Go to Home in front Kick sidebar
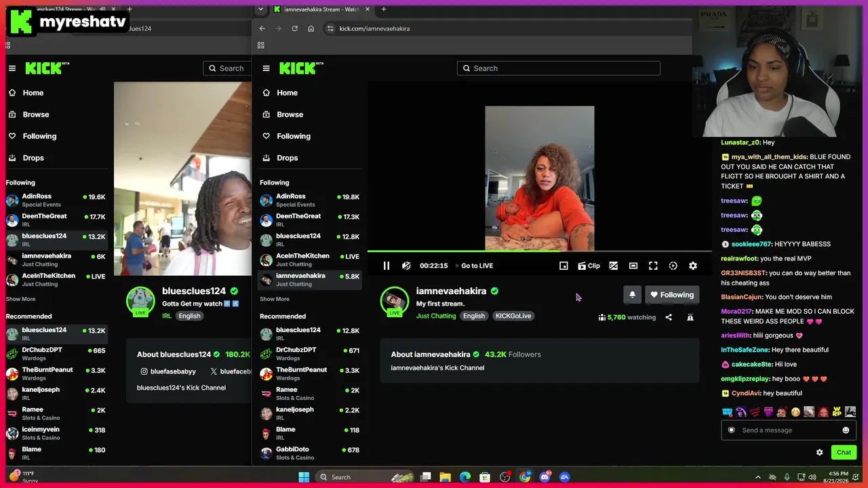The width and height of the screenshot is (868, 488). click(x=310, y=93)
